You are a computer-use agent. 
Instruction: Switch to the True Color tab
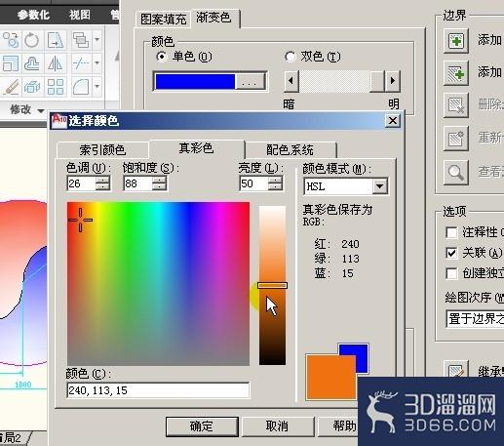(196, 148)
